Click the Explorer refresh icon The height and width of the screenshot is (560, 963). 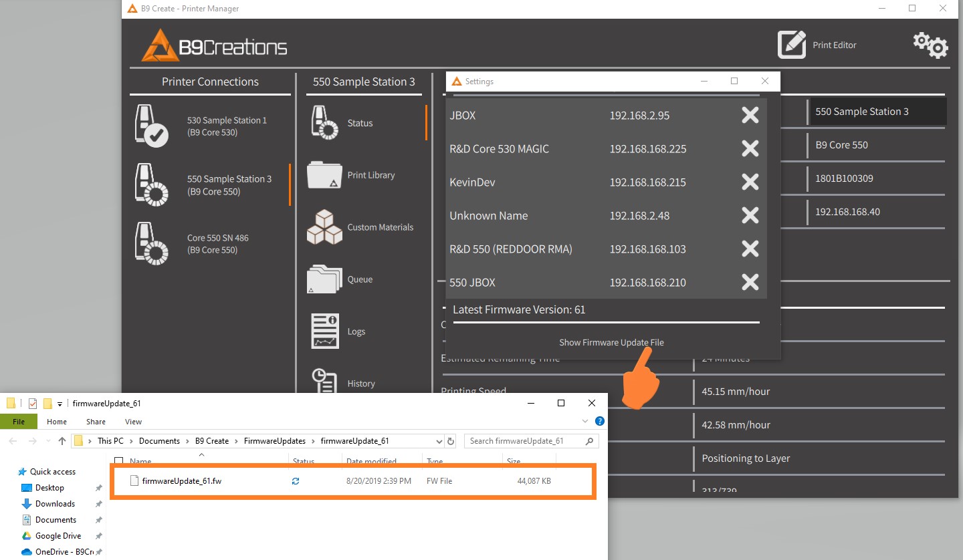[451, 441]
